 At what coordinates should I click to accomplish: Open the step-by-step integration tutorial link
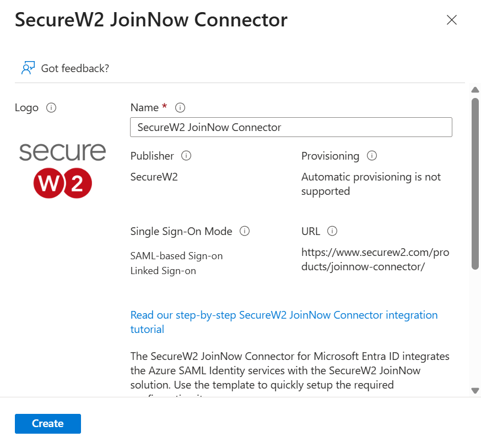click(284, 322)
